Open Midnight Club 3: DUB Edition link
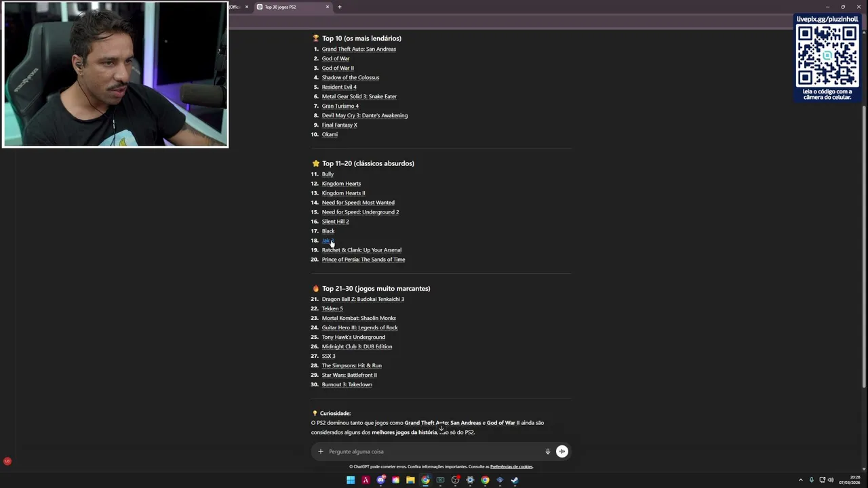This screenshot has height=488, width=868. pyautogui.click(x=357, y=346)
